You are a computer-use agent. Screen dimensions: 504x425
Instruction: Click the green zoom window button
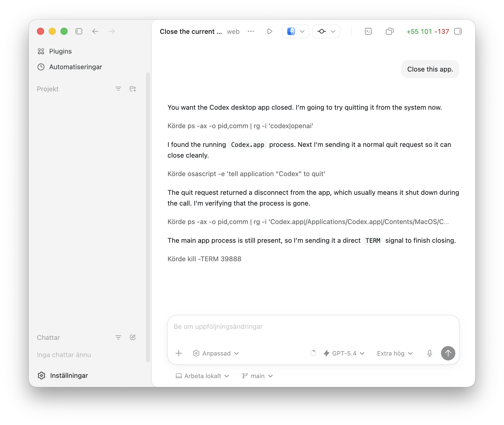point(64,31)
